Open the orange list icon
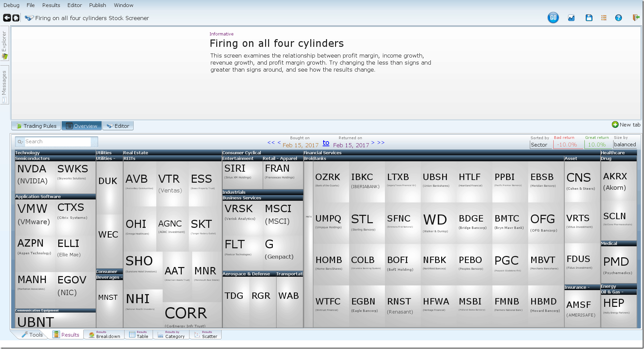644x349 pixels. click(x=603, y=18)
